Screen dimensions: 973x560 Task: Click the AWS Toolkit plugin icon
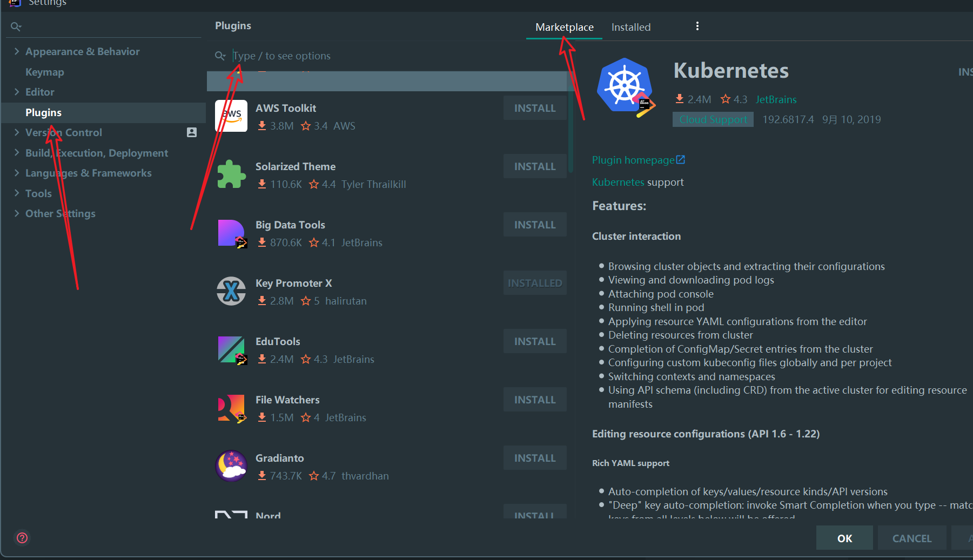231,116
